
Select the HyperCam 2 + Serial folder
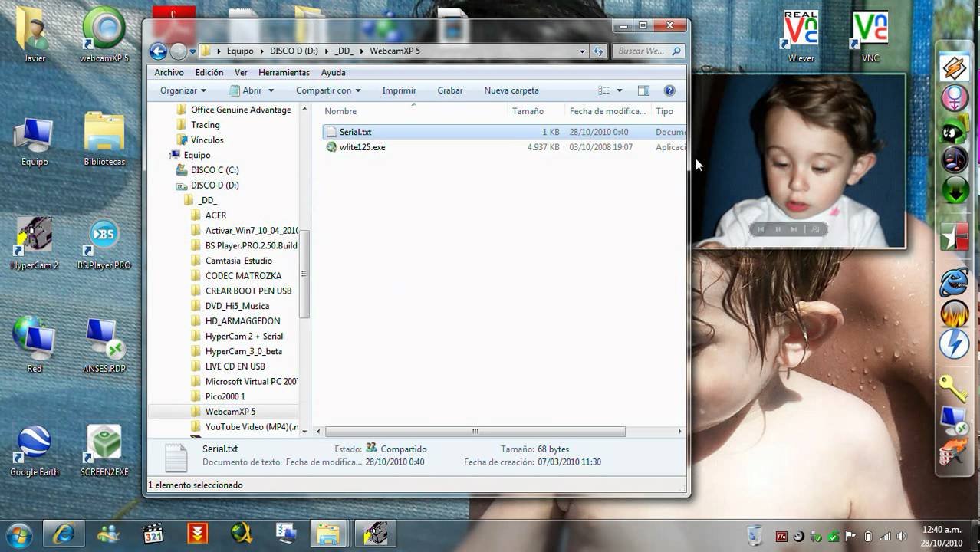(x=244, y=336)
